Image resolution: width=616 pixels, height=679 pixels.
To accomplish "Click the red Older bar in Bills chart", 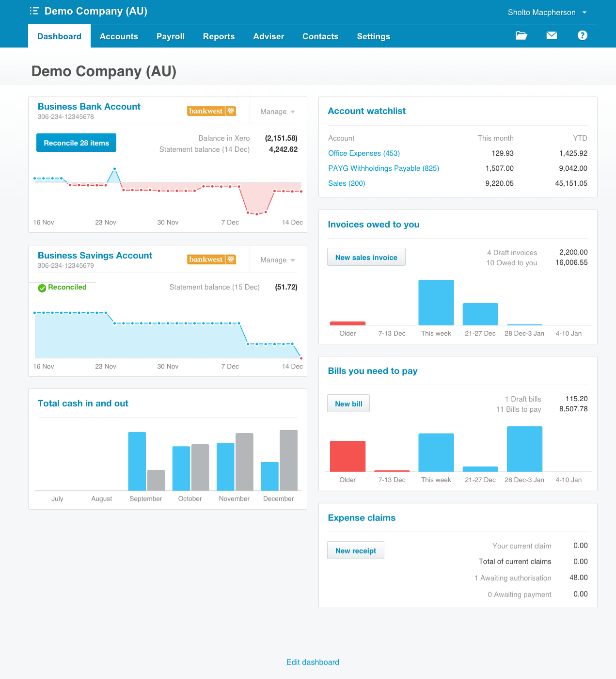I will coord(347,456).
